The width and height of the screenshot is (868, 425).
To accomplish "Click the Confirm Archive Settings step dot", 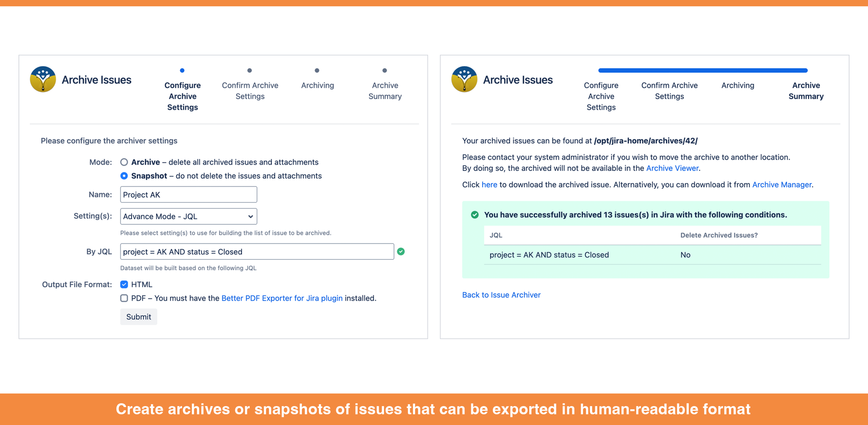I will pos(250,71).
